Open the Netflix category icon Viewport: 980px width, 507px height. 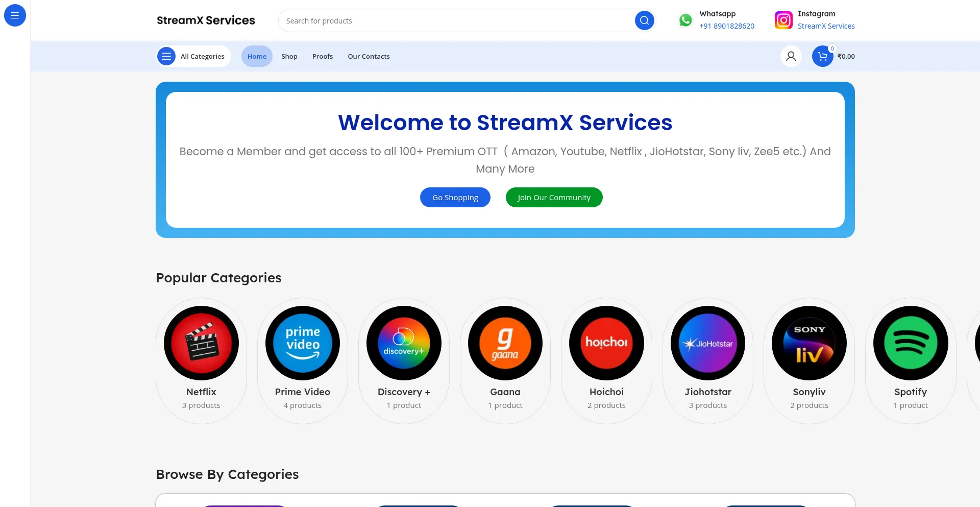(x=201, y=343)
